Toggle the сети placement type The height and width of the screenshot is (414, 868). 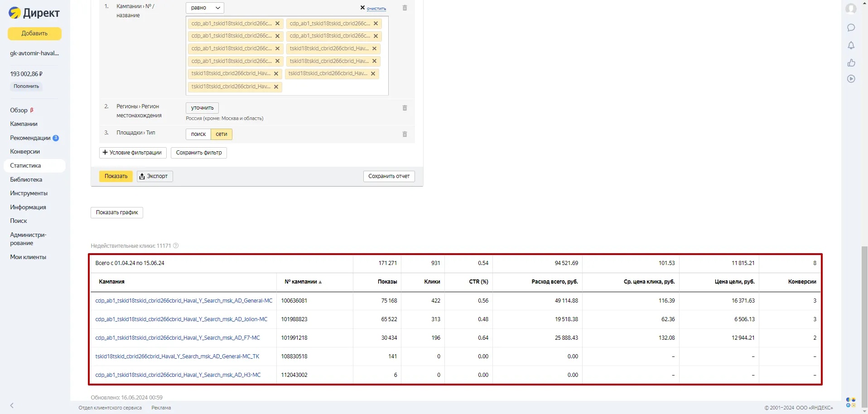(x=222, y=134)
